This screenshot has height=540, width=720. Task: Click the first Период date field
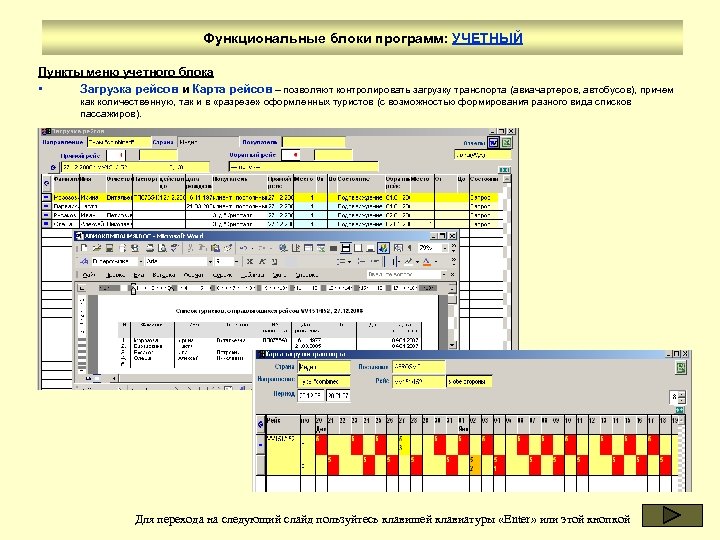tap(310, 395)
